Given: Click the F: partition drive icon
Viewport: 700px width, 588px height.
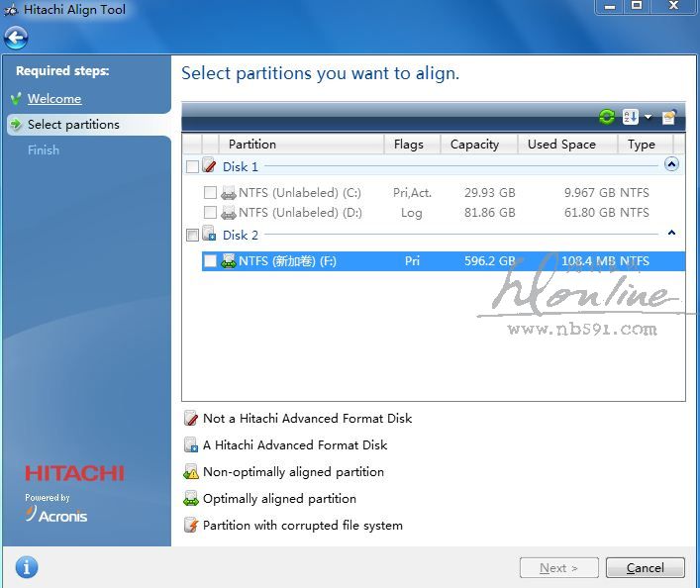Looking at the screenshot, I should coord(229,260).
